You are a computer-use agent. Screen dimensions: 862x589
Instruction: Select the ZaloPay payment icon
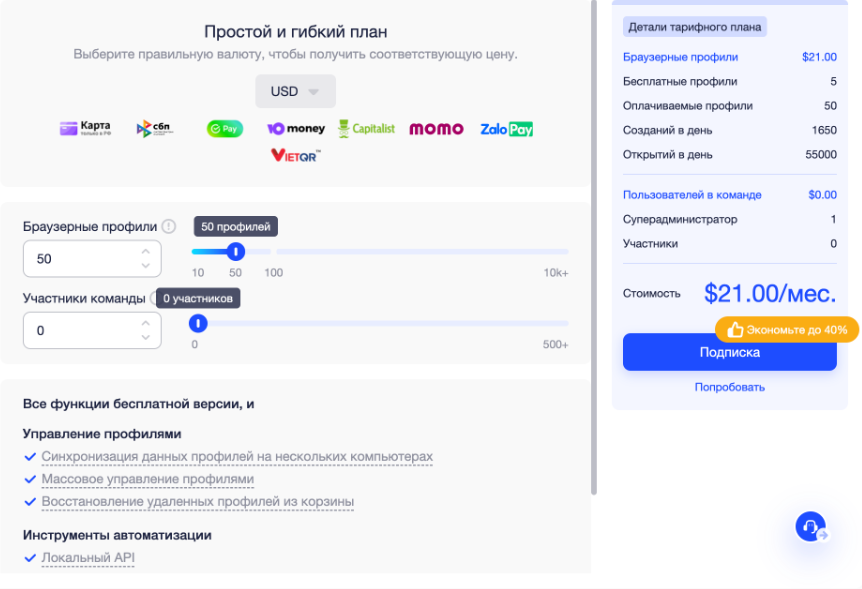coord(505,128)
